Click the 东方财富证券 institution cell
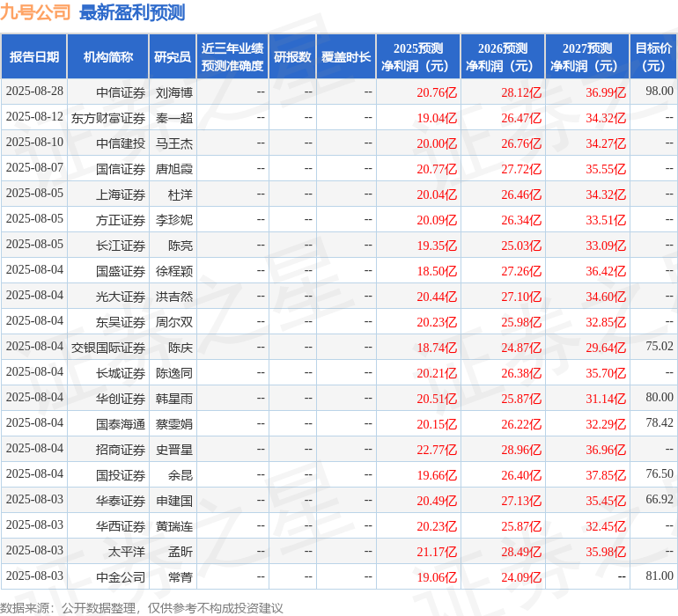Image resolution: width=678 pixels, height=616 pixels. point(108,118)
